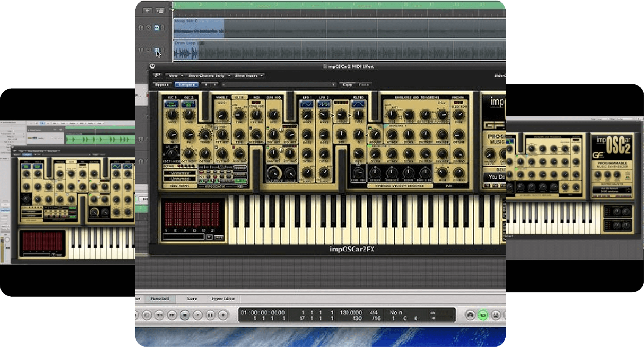Screen dimensions: 644x347
Task: Click the Rewind transport button
Action: pyautogui.click(x=159, y=315)
